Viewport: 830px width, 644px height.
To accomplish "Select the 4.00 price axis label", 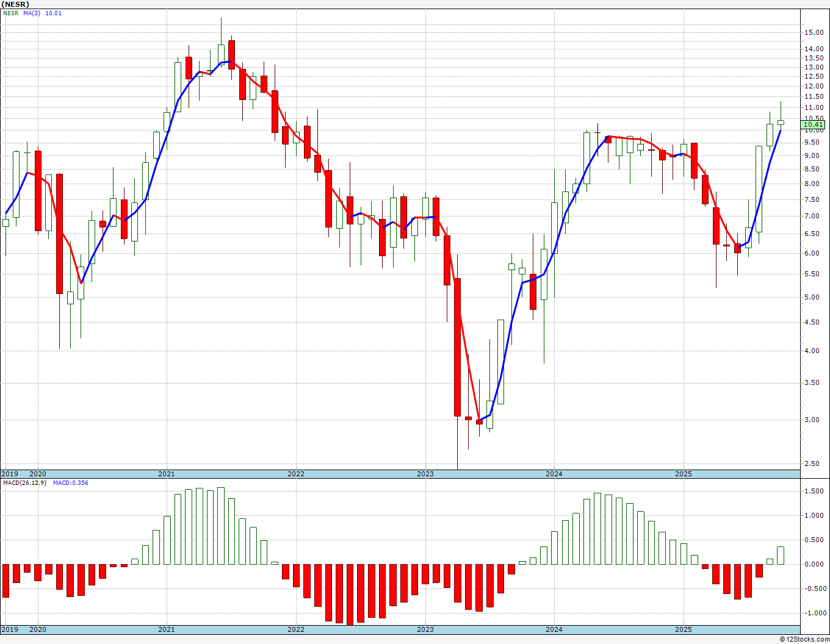I will (811, 351).
